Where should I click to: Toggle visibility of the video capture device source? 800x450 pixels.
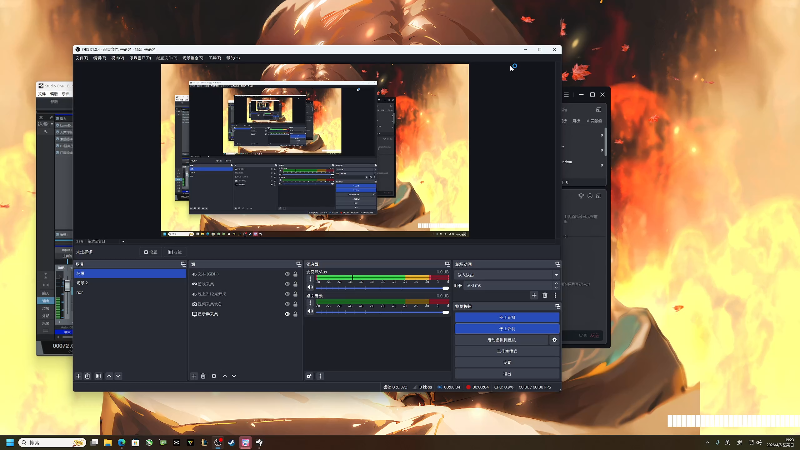pos(287,304)
